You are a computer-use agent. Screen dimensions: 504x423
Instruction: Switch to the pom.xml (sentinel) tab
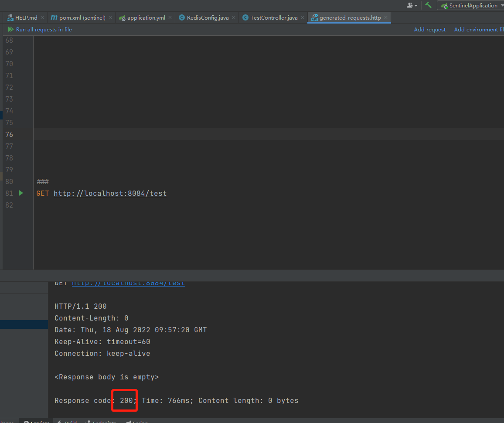click(x=82, y=18)
